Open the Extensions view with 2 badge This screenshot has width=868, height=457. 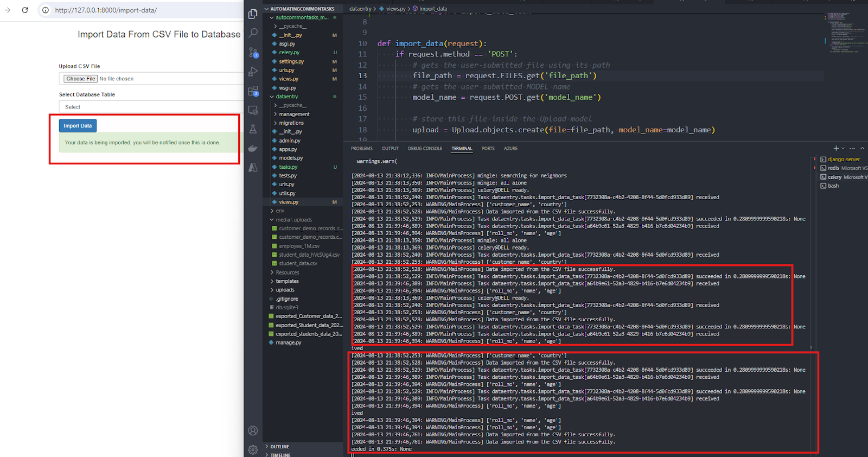click(x=253, y=91)
